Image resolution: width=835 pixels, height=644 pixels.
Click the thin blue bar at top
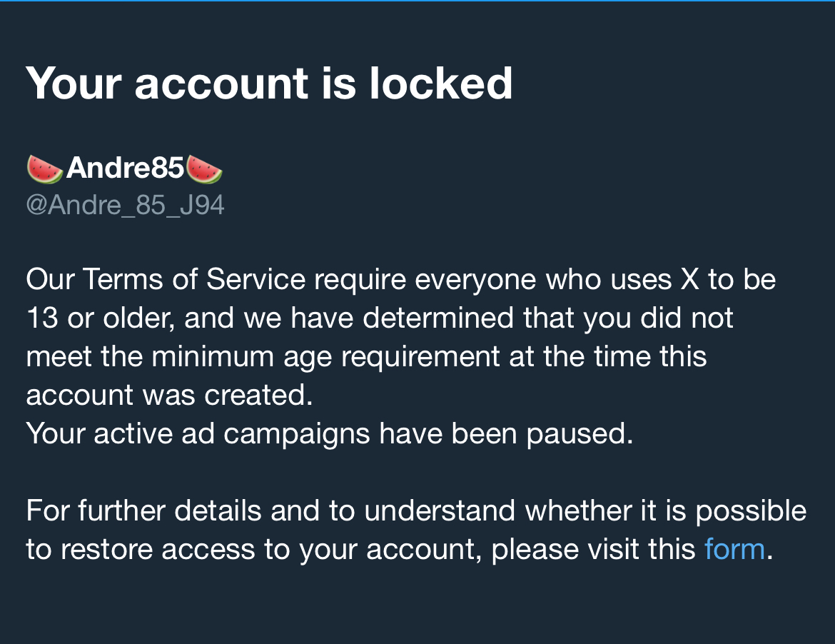[417, 1]
